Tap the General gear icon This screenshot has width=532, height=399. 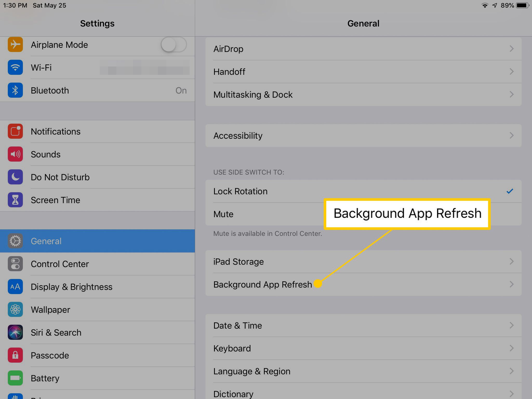pos(15,241)
